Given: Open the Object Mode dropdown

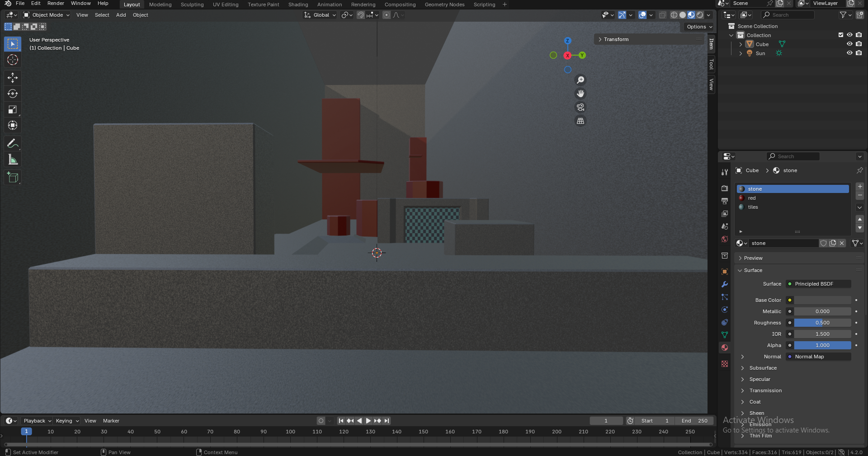Looking at the screenshot, I should pos(47,15).
